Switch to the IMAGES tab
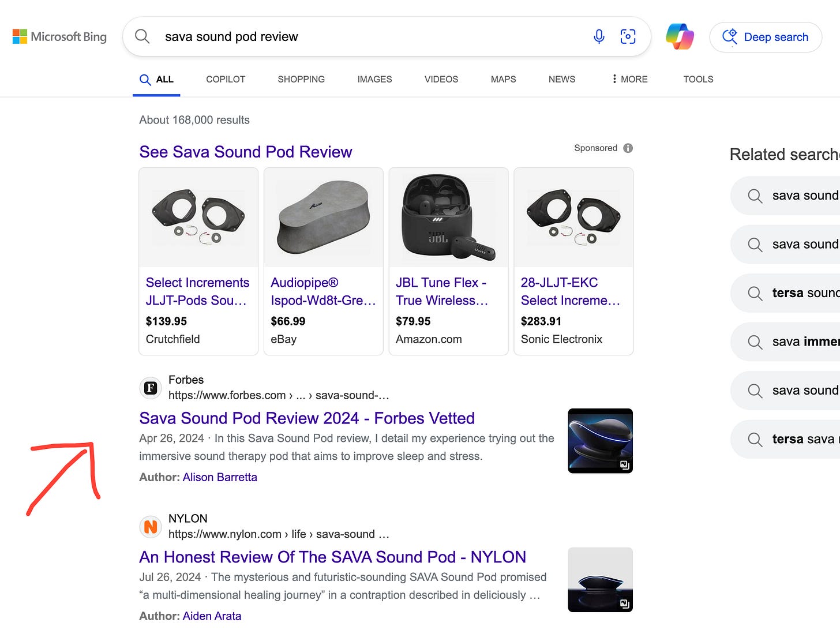Screen dimensions: 840x630 [x=374, y=80]
